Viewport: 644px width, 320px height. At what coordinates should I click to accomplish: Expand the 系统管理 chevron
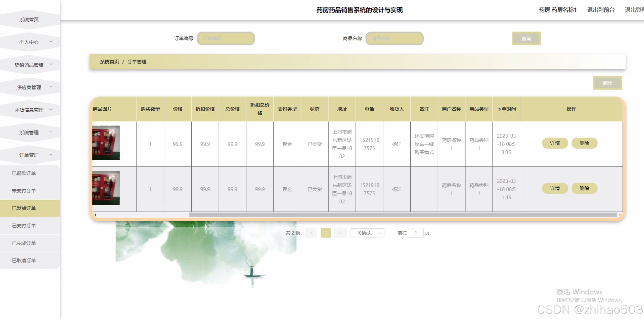click(51, 132)
